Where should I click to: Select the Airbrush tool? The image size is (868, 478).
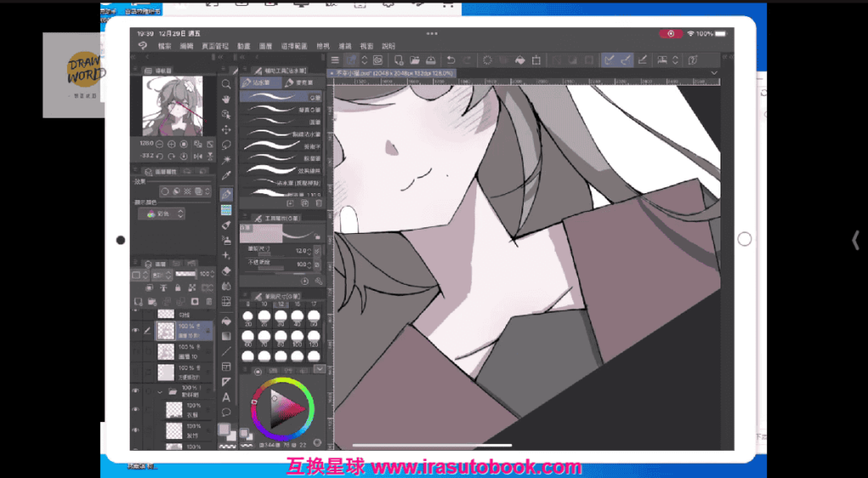click(225, 240)
